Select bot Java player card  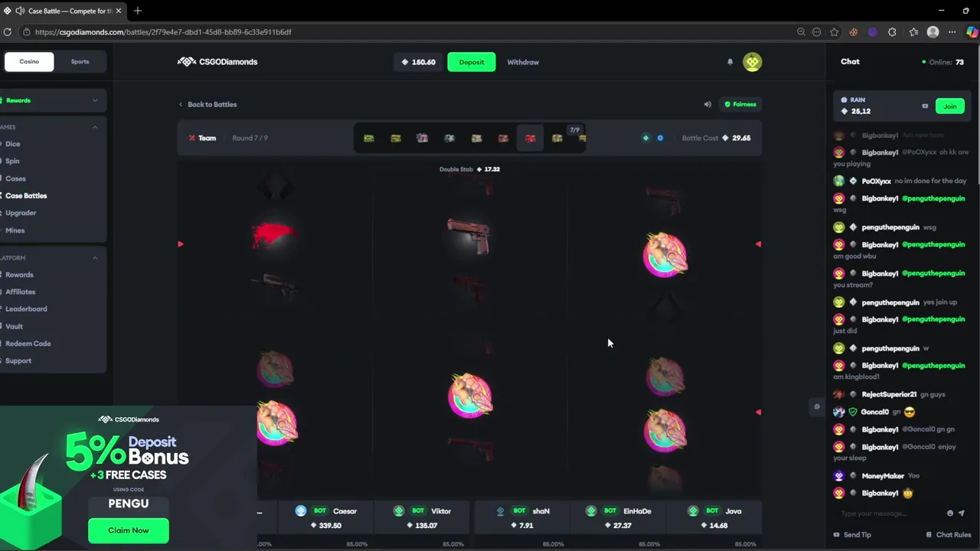(x=714, y=518)
